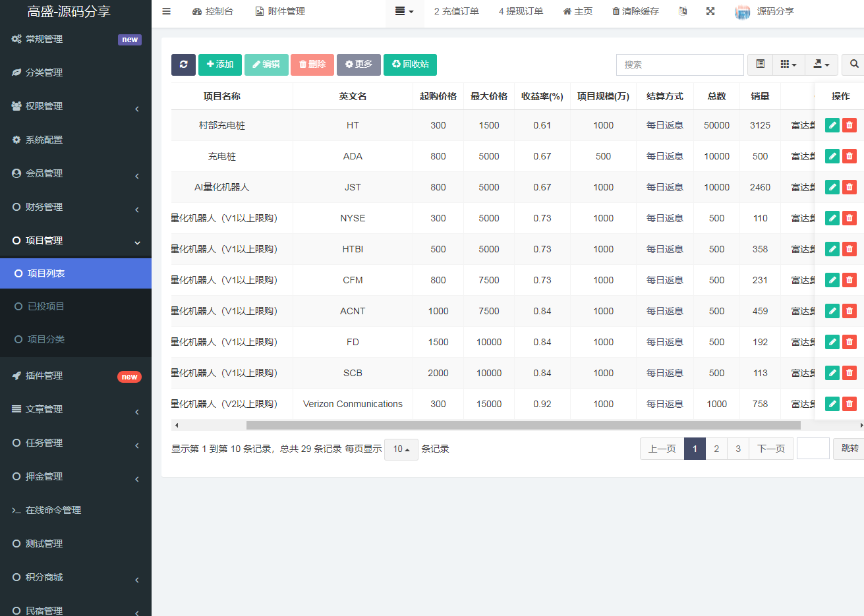The width and height of the screenshot is (864, 616).
Task: Open the export data dropdown
Action: pyautogui.click(x=821, y=65)
